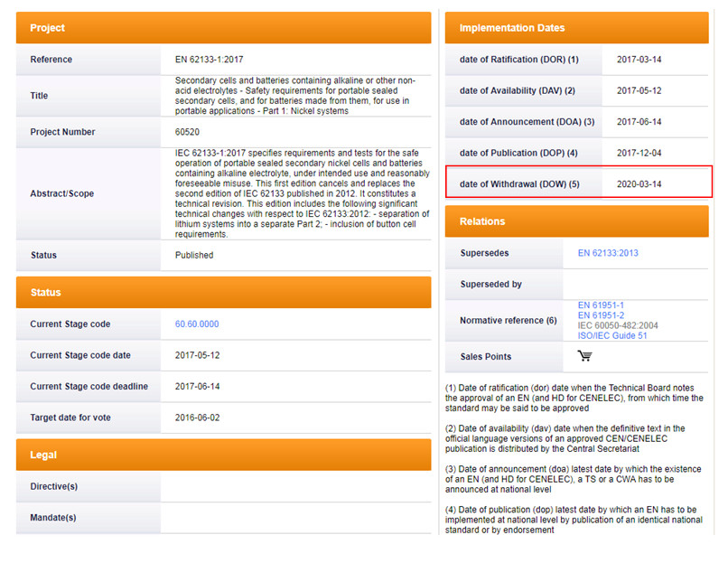Click the Project section header

click(x=223, y=28)
